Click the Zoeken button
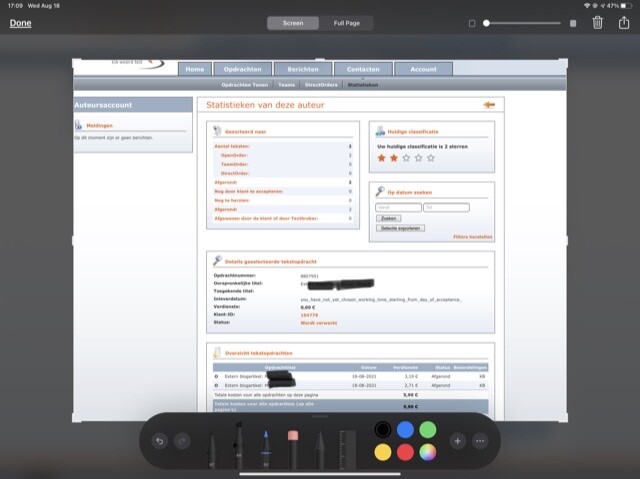The width and height of the screenshot is (640, 479). pyautogui.click(x=389, y=218)
